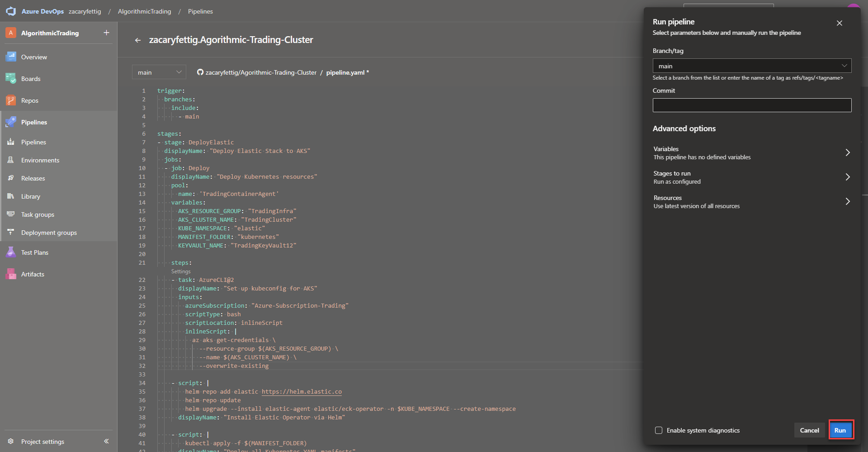Open Boards from the sidebar icon
The width and height of the screenshot is (868, 452).
tap(11, 79)
